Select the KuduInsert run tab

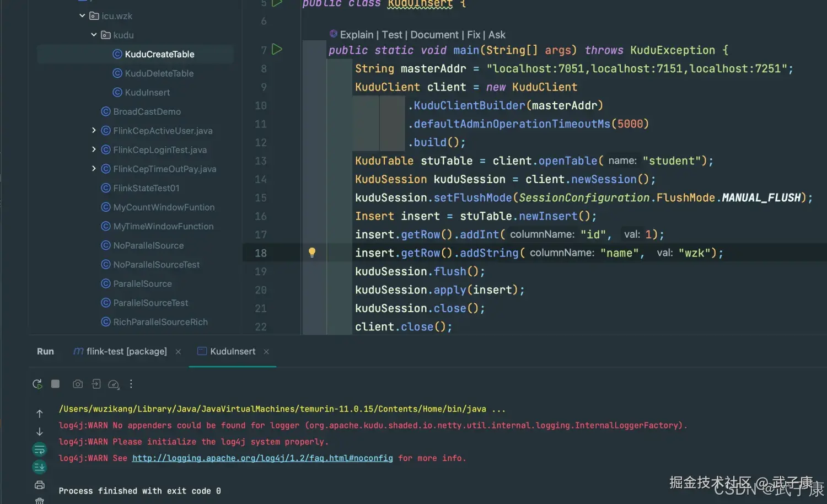click(227, 351)
